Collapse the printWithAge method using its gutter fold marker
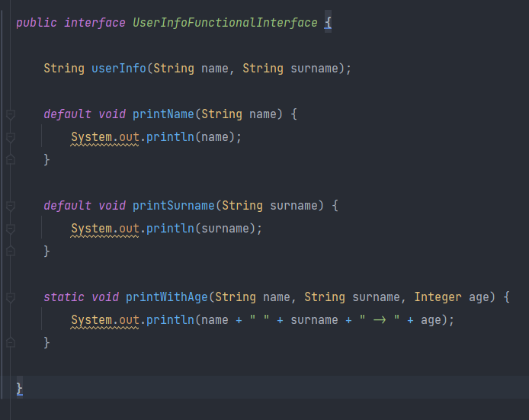 coord(11,297)
